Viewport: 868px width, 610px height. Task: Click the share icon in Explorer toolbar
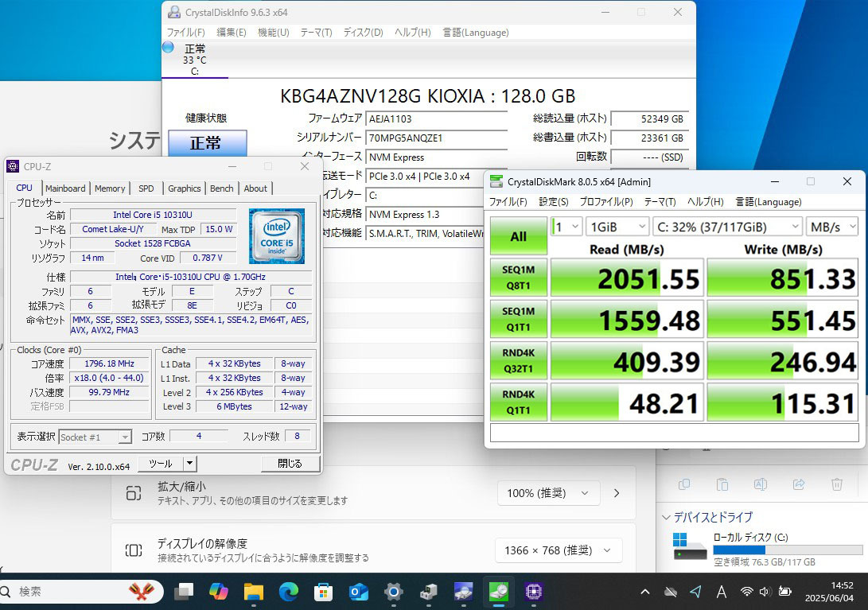pos(798,484)
